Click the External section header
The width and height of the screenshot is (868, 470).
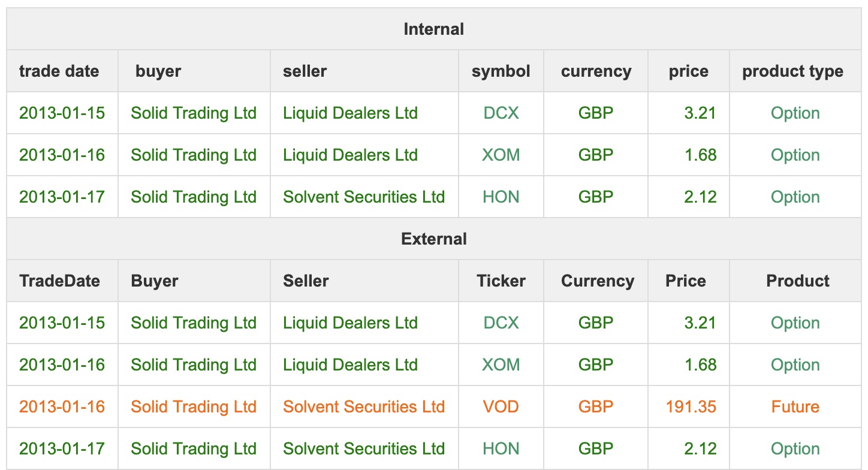433,239
